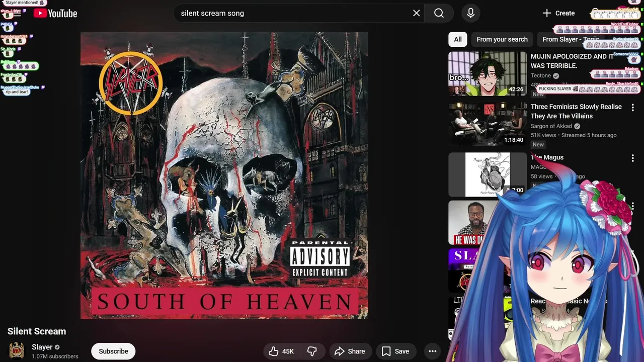Open 'Three Feminists Slowly Realise' title
Screen dimensions: 644x362
[576, 111]
